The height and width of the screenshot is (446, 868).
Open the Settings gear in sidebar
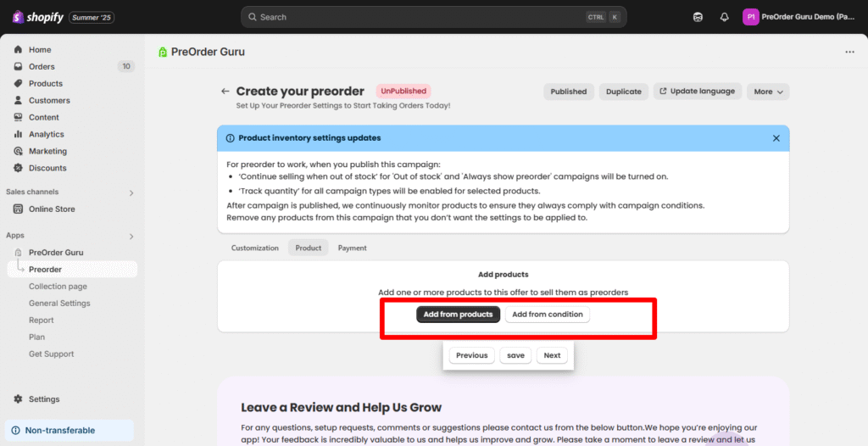pyautogui.click(x=19, y=399)
